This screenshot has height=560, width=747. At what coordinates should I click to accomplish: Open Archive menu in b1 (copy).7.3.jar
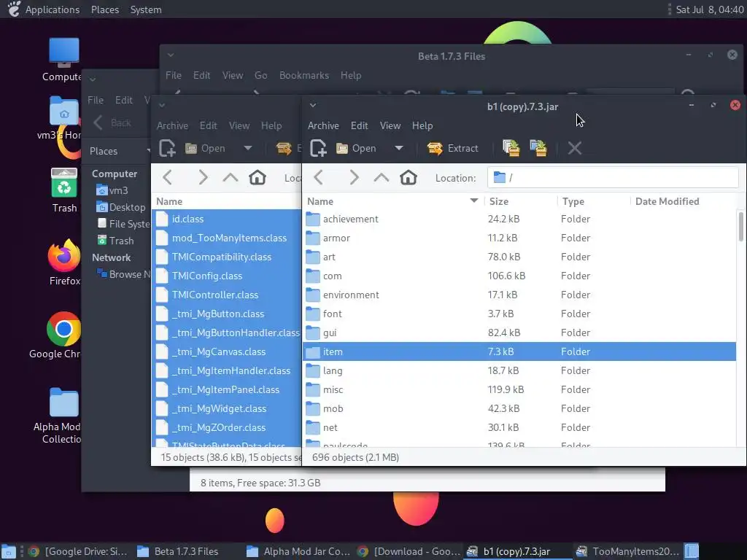[x=323, y=125]
